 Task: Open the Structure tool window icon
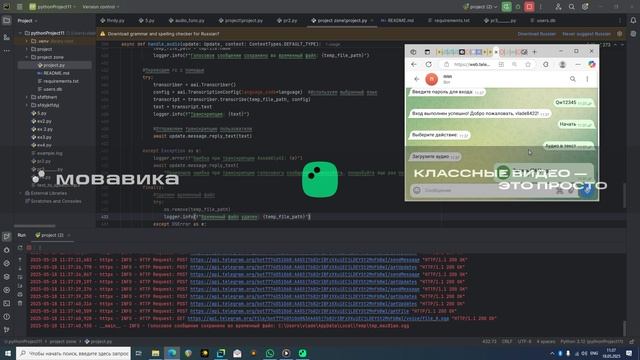[x=7, y=37]
